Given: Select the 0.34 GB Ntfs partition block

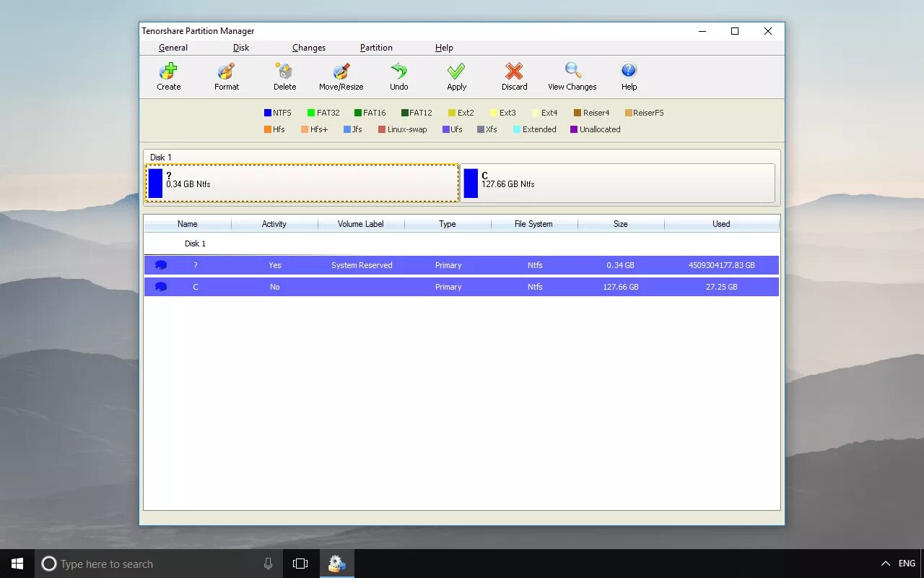Looking at the screenshot, I should [x=302, y=184].
